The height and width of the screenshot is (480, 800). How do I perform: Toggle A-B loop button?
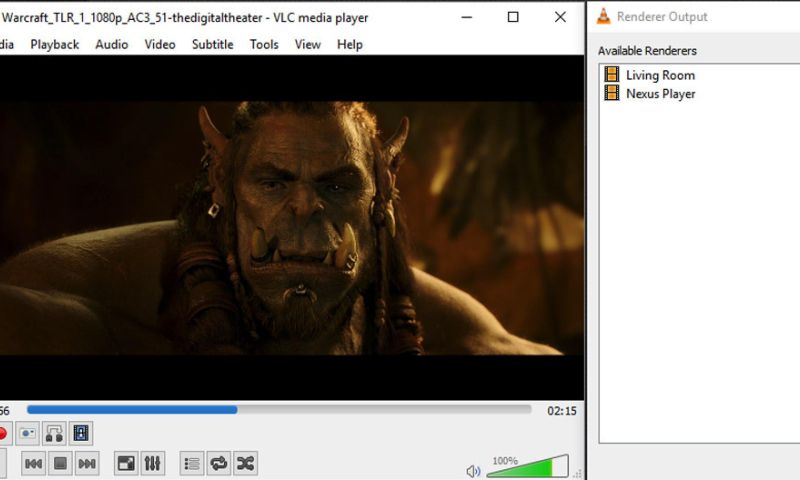[54, 434]
